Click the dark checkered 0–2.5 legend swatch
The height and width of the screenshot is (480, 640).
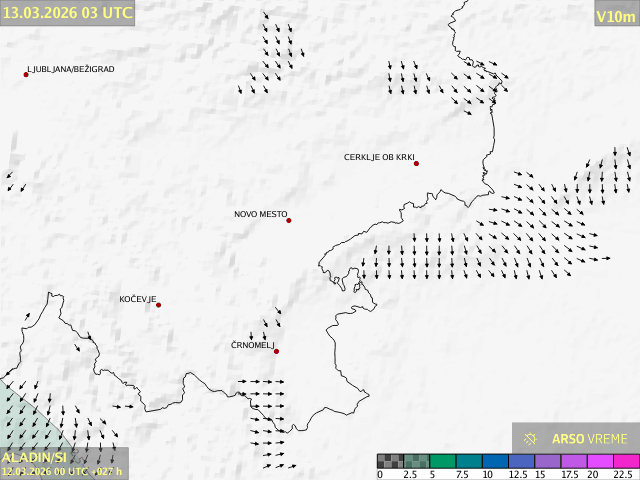coord(390,461)
